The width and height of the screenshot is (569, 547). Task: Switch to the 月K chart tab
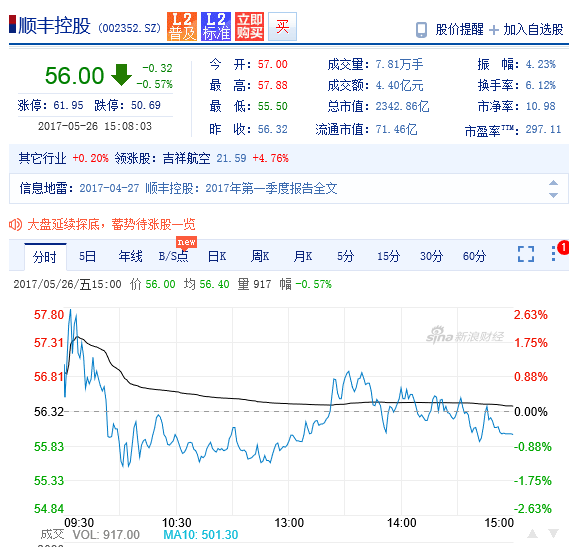(303, 257)
